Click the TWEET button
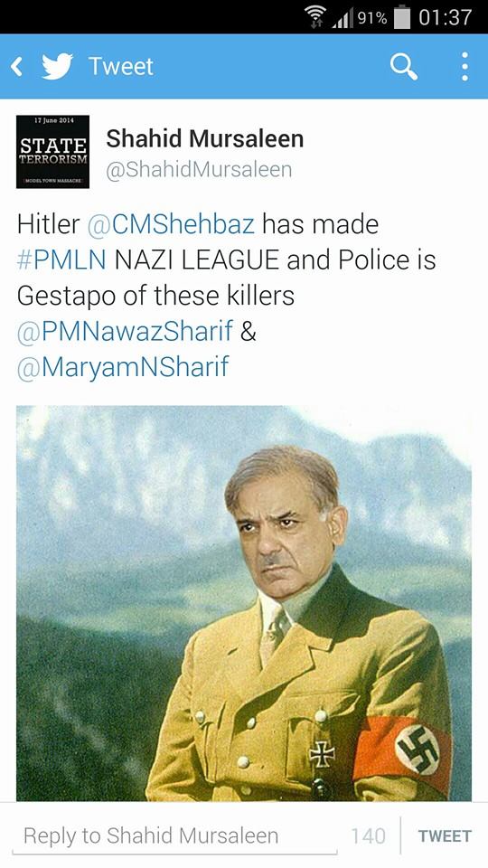488x868 pixels. [445, 835]
